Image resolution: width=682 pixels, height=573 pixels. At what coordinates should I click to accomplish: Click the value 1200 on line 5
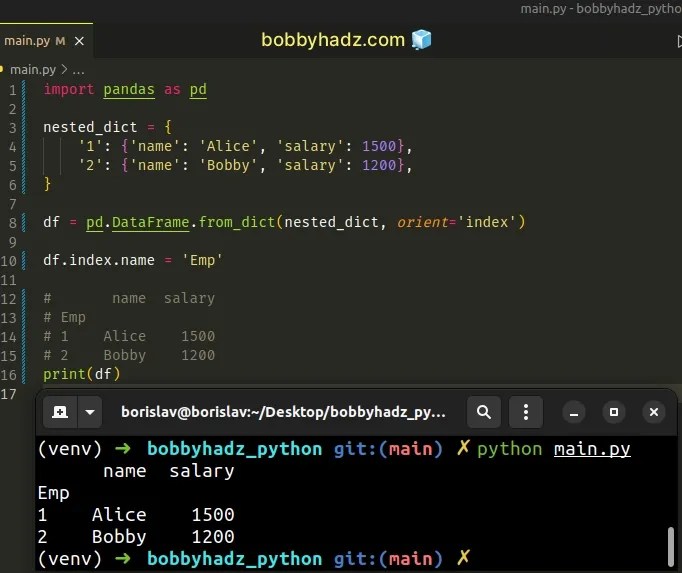tap(379, 165)
